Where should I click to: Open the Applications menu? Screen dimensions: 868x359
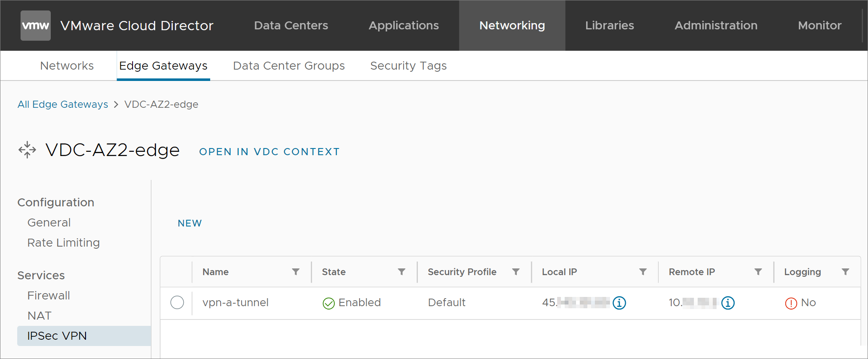(x=404, y=26)
